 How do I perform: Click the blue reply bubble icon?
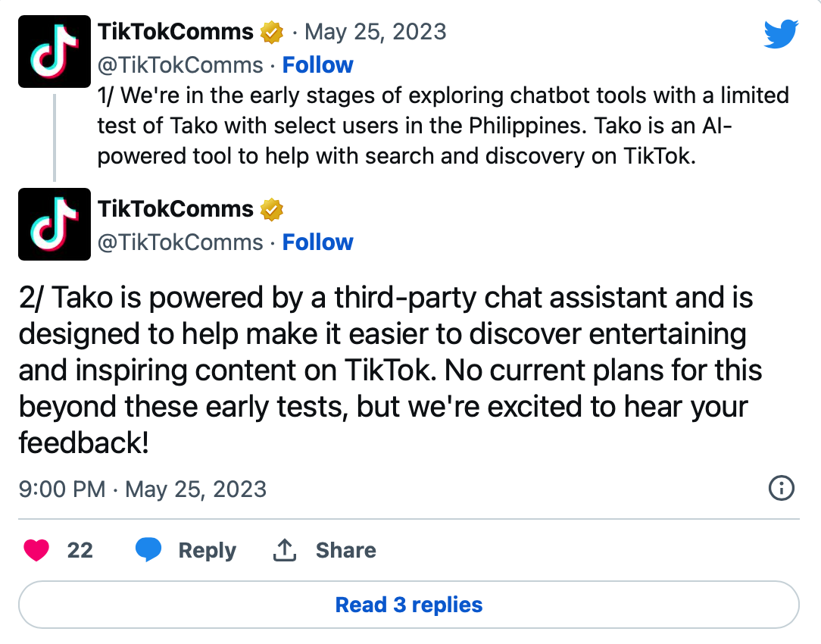(x=148, y=550)
